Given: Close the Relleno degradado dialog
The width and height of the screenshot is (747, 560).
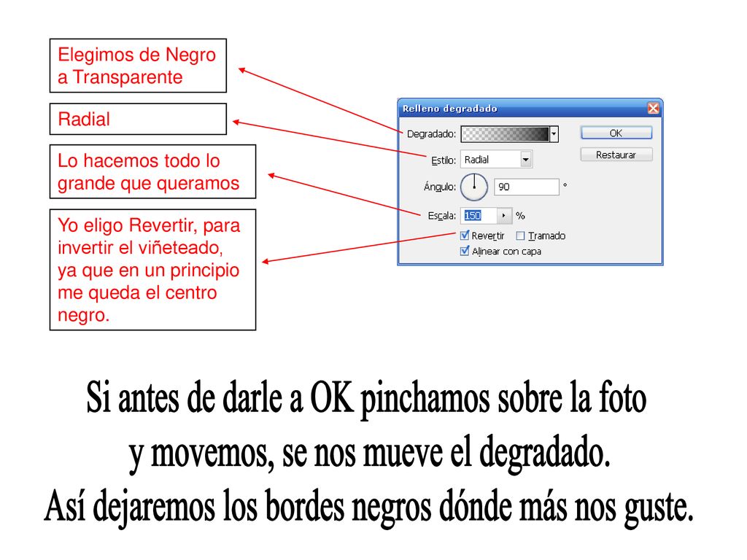Looking at the screenshot, I should point(653,109).
